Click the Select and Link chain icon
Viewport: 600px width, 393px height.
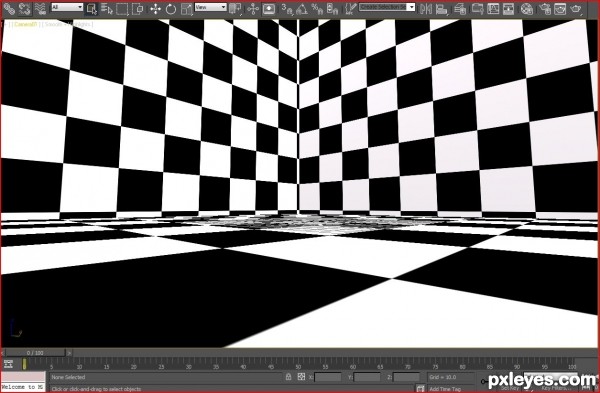tap(8, 8)
